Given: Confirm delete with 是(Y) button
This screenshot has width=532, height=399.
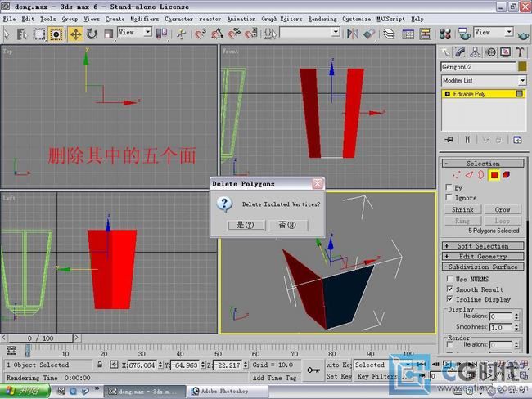Looking at the screenshot, I should [246, 225].
